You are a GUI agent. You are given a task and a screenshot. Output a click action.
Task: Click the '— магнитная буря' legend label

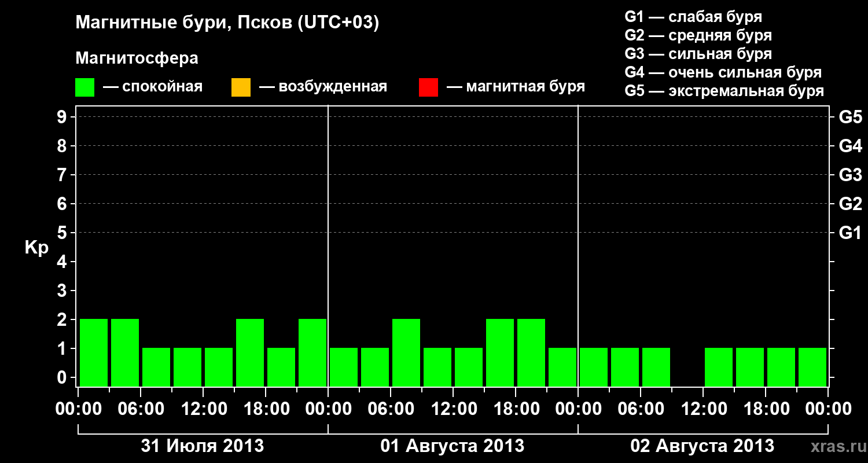coord(516,87)
